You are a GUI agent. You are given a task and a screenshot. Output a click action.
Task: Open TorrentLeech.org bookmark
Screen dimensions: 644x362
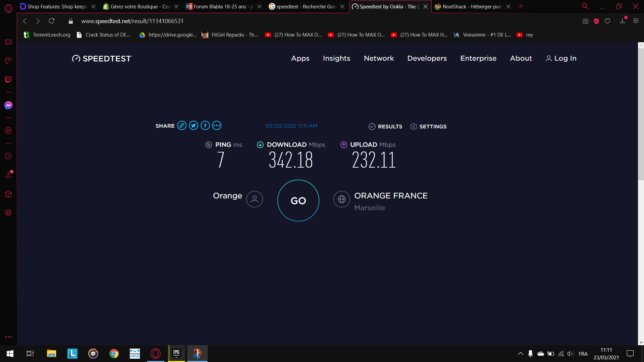pyautogui.click(x=47, y=35)
